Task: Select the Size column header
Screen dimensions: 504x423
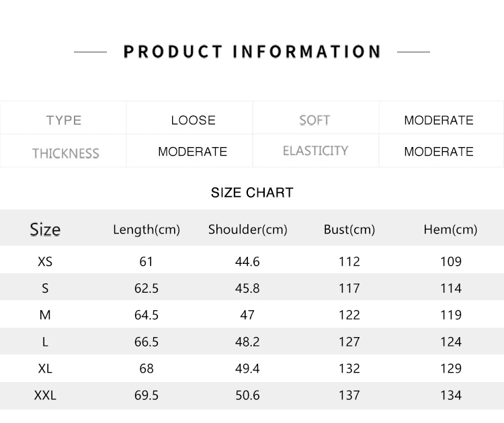Action: (45, 230)
